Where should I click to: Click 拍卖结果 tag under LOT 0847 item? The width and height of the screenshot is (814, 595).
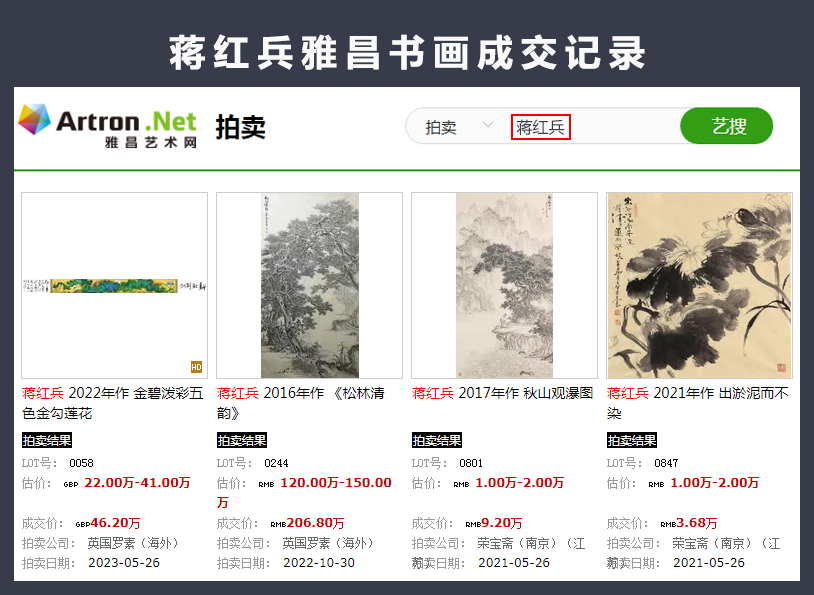(x=632, y=440)
